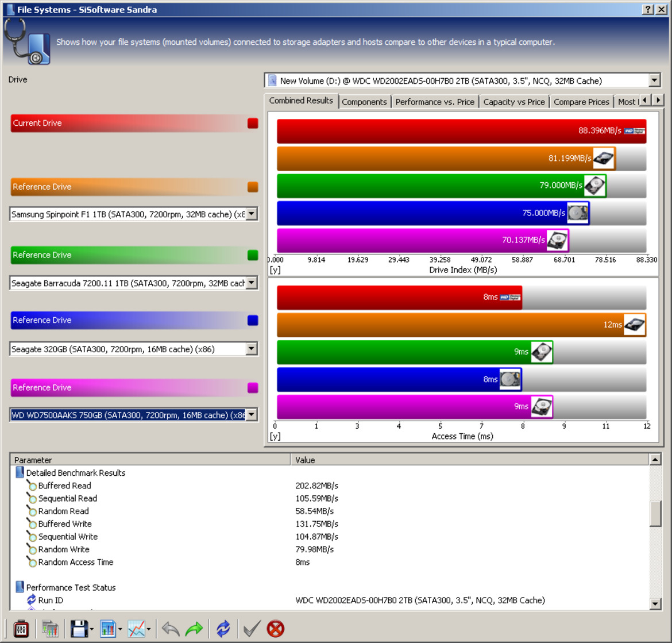Open the save icon's dropdown arrow

click(92, 629)
